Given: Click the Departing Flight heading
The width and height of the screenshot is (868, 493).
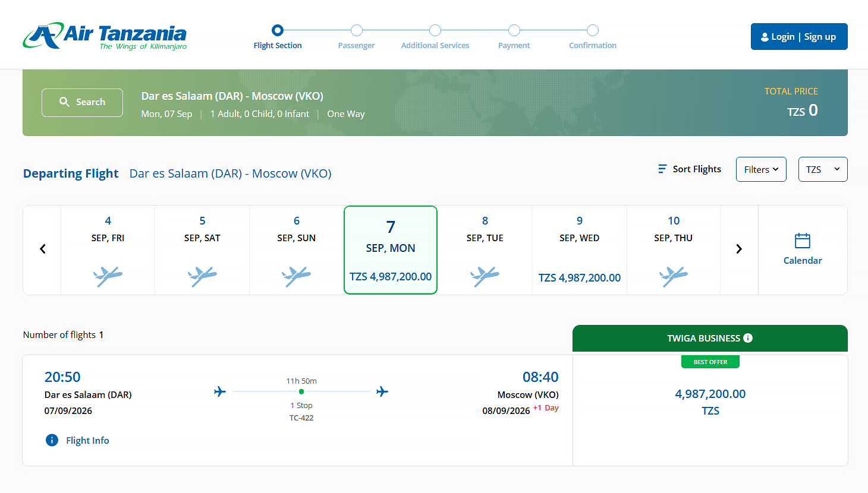Looking at the screenshot, I should tap(71, 173).
